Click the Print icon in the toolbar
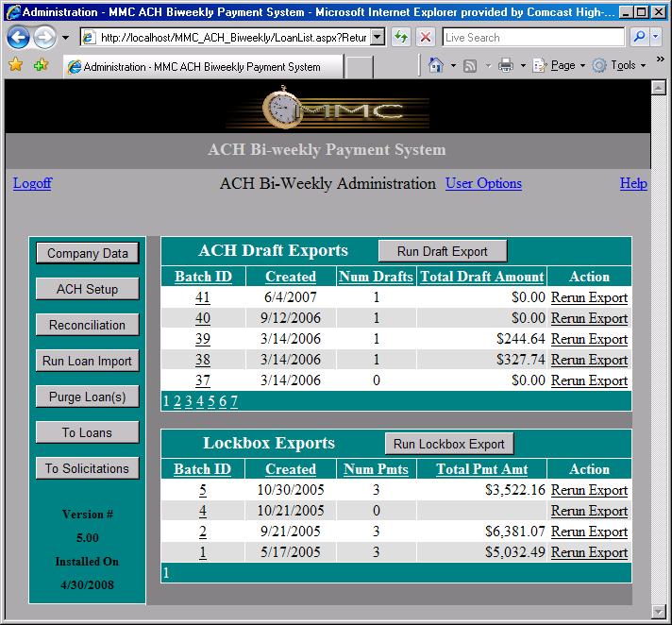Image resolution: width=672 pixels, height=625 pixels. (506, 66)
